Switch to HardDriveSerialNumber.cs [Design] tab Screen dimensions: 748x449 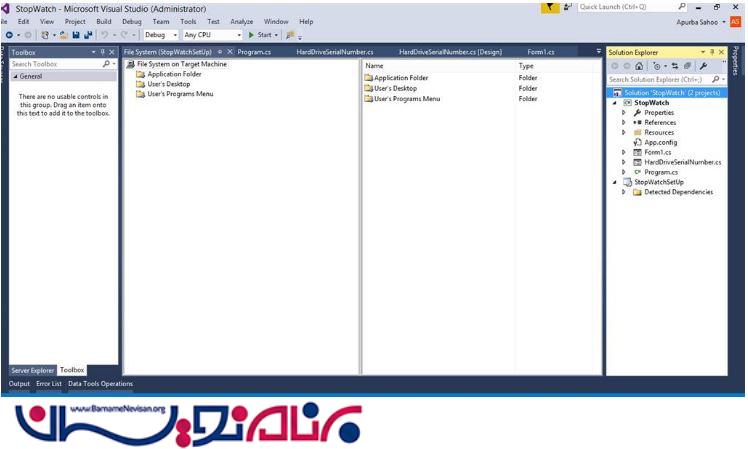(x=450, y=52)
